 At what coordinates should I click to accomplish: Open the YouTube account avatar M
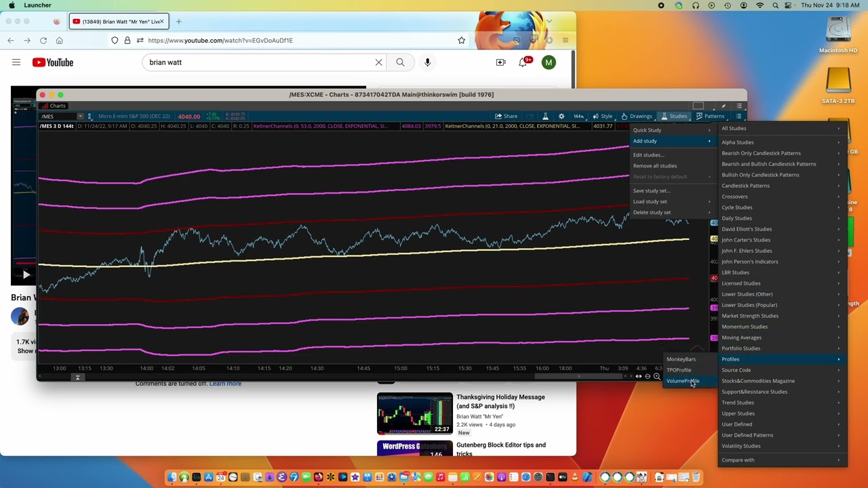(x=549, y=62)
